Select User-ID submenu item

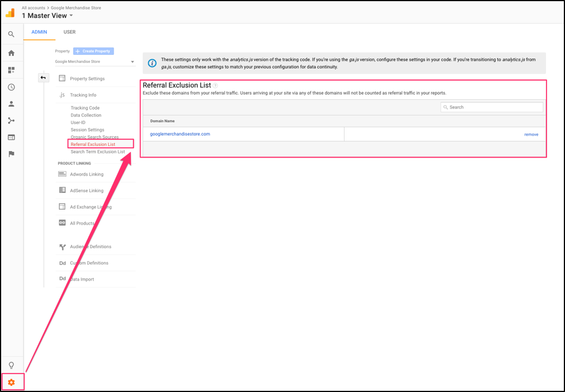(x=78, y=122)
